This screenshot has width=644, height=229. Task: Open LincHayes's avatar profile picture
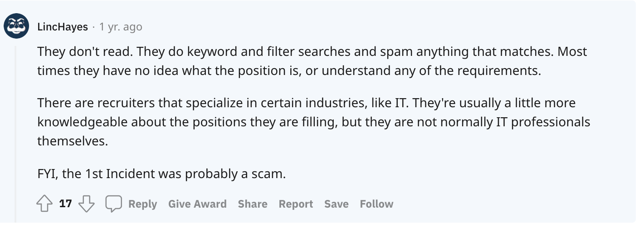coord(17,26)
